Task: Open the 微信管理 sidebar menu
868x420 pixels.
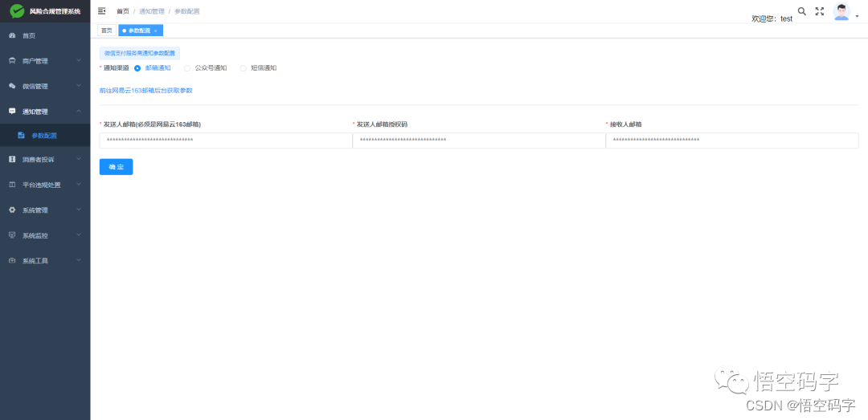Action: 45,86
